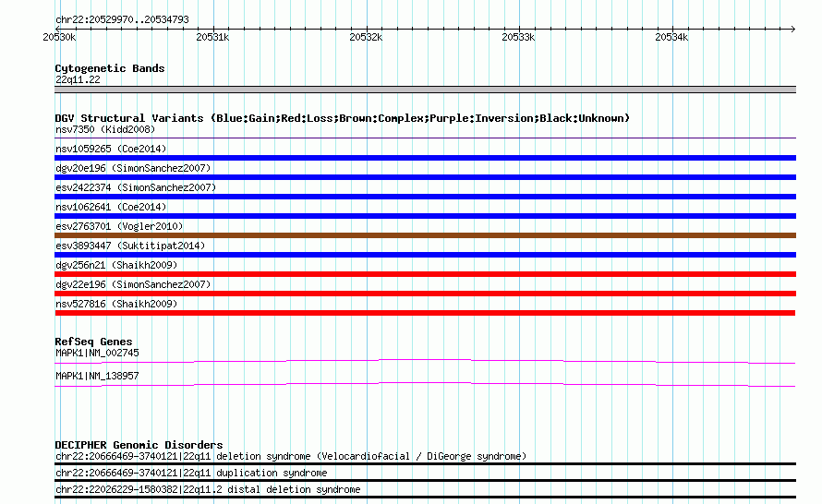The height and width of the screenshot is (504, 822).
Task: Click the ruler's right arrowhead
Action: coord(792,29)
